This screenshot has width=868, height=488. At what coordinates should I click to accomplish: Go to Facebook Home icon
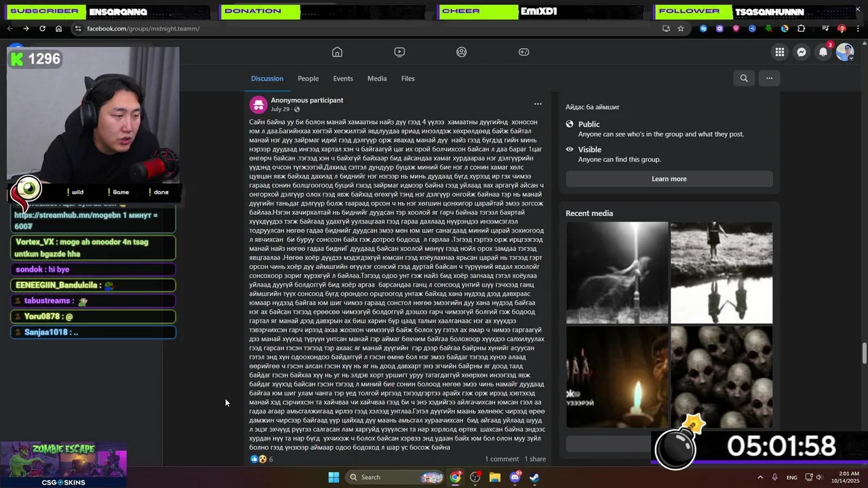[337, 52]
